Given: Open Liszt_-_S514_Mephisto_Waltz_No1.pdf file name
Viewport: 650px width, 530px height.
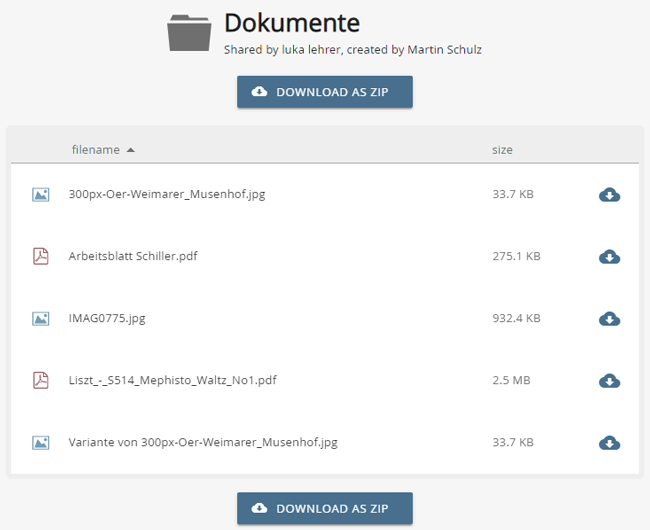Looking at the screenshot, I should [172, 380].
